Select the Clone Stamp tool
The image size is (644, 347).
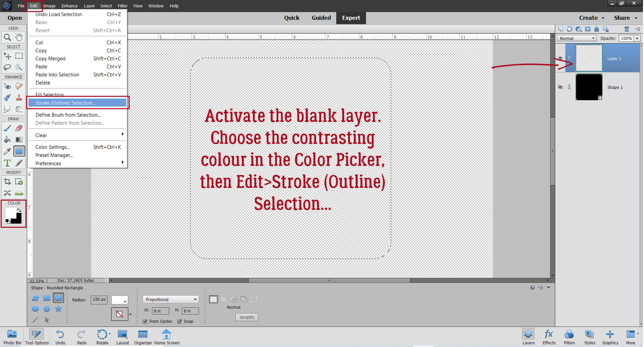point(19,97)
